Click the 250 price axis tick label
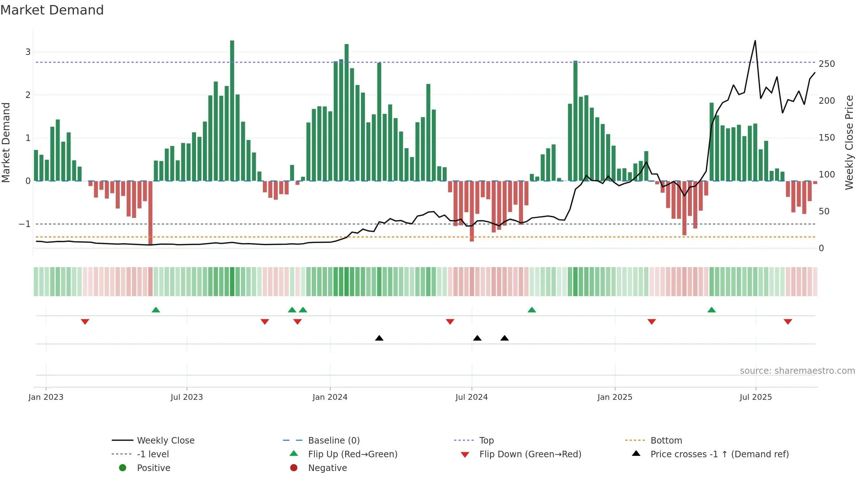Screen dimensions: 868x488 (827, 64)
